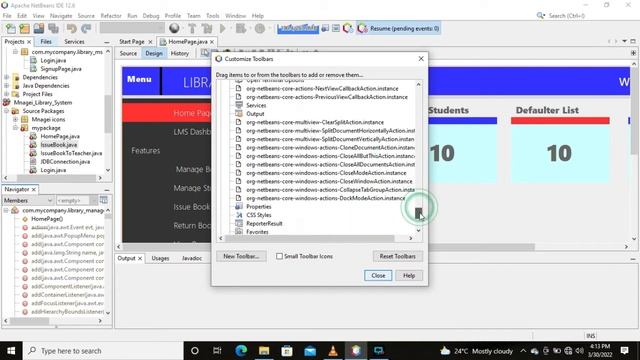640x360 pixels.
Task: Click the Help button in the dialog
Action: tap(409, 276)
